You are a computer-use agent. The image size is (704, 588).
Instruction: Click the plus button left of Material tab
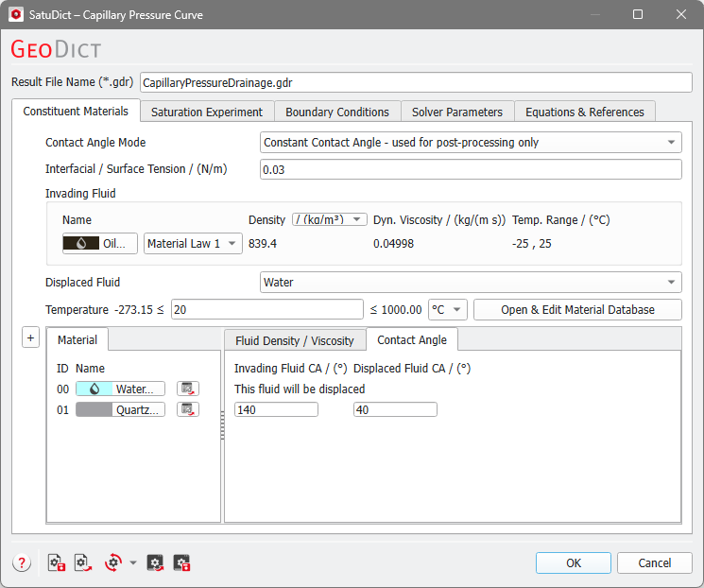(x=30, y=337)
